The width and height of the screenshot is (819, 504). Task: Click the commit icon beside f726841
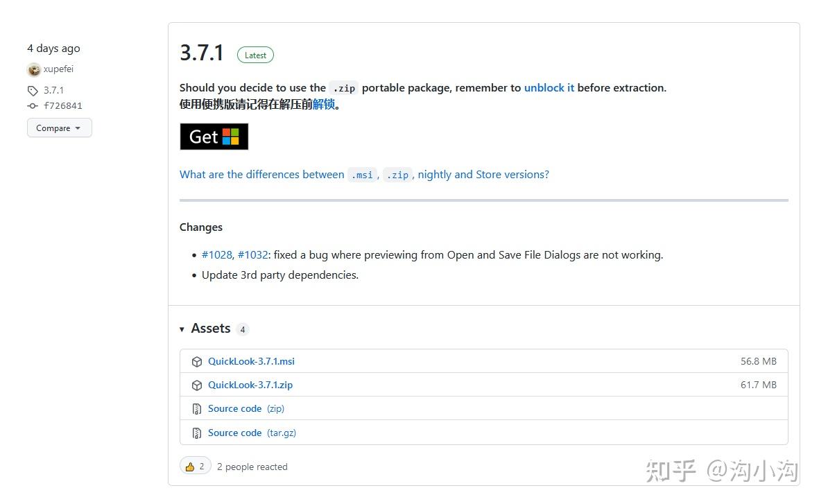tap(33, 106)
